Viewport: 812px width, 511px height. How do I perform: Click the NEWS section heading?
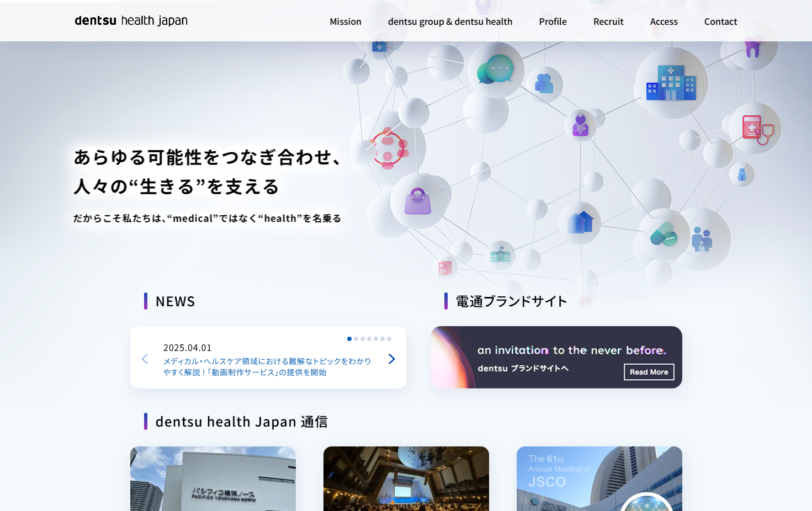tap(175, 301)
